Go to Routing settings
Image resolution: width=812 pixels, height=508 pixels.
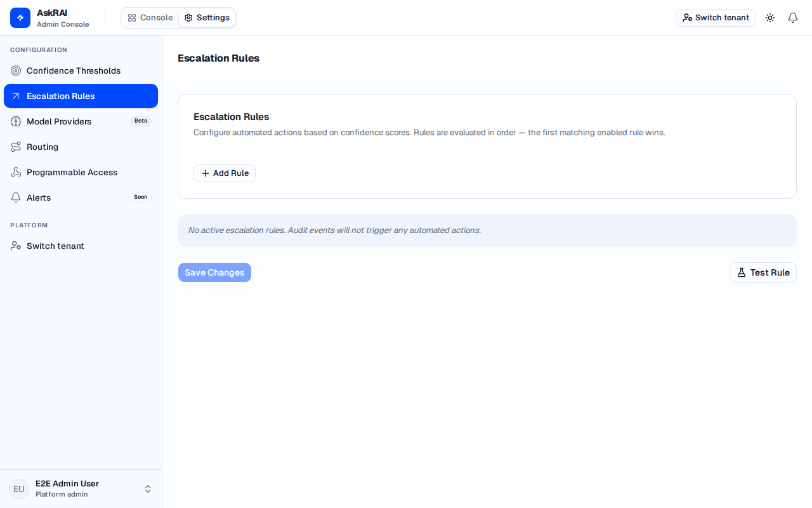81,147
